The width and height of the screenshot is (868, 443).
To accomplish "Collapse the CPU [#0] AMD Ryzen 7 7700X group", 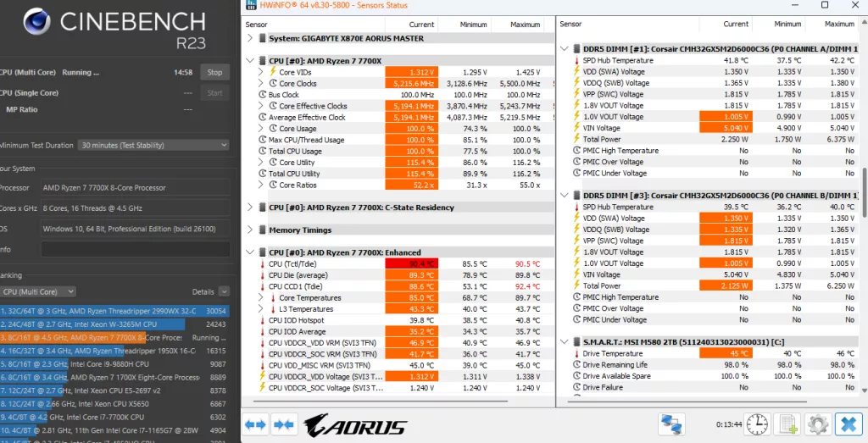I will (250, 61).
